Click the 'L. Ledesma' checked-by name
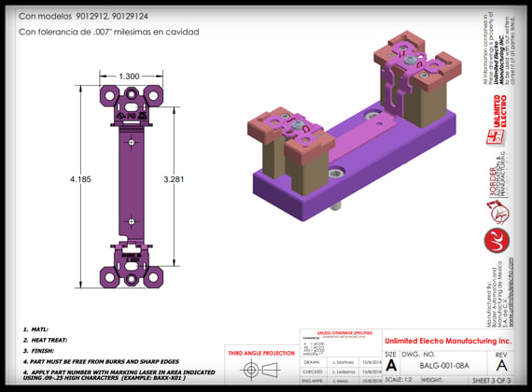 pyautogui.click(x=343, y=371)
